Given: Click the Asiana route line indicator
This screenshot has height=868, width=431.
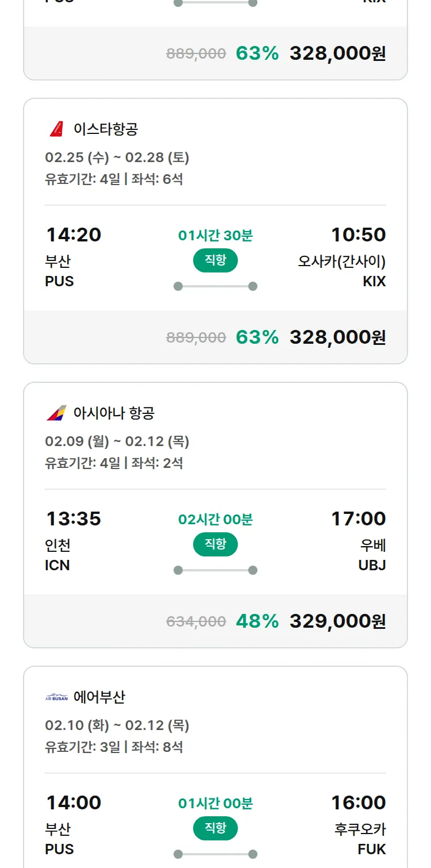Looking at the screenshot, I should tap(215, 570).
